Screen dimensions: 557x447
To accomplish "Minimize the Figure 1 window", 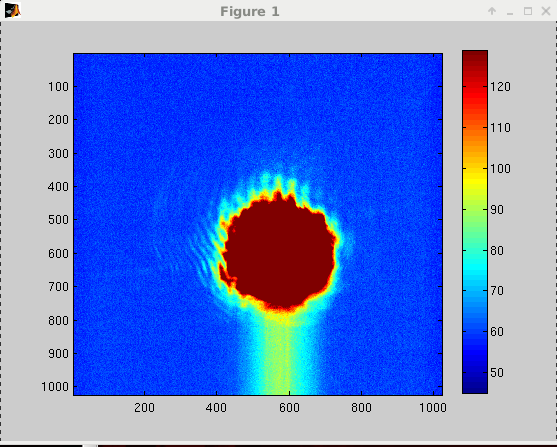I will click(510, 12).
